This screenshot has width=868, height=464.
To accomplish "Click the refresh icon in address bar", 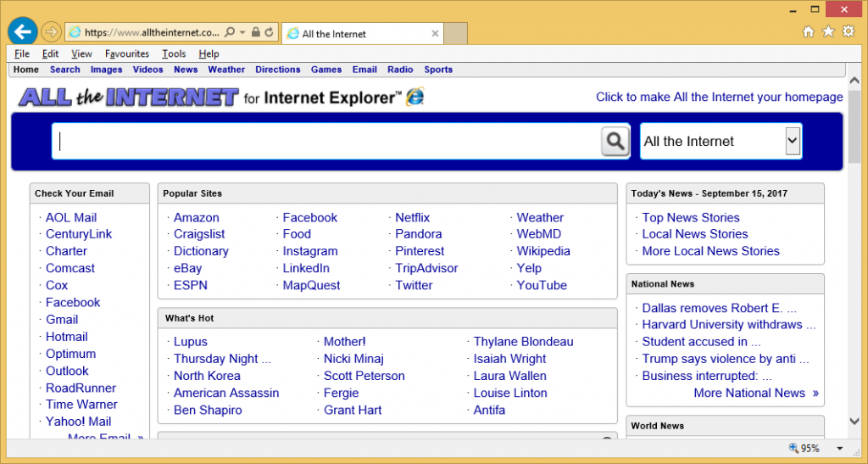I will (x=270, y=33).
